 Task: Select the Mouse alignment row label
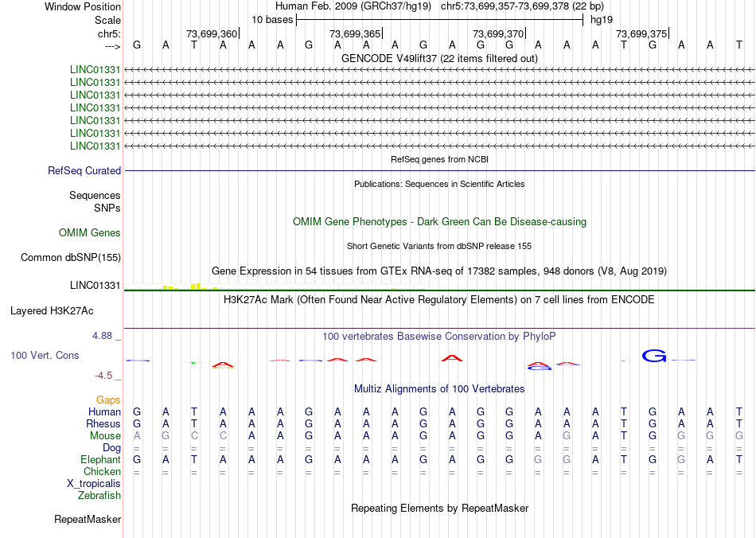(x=105, y=436)
